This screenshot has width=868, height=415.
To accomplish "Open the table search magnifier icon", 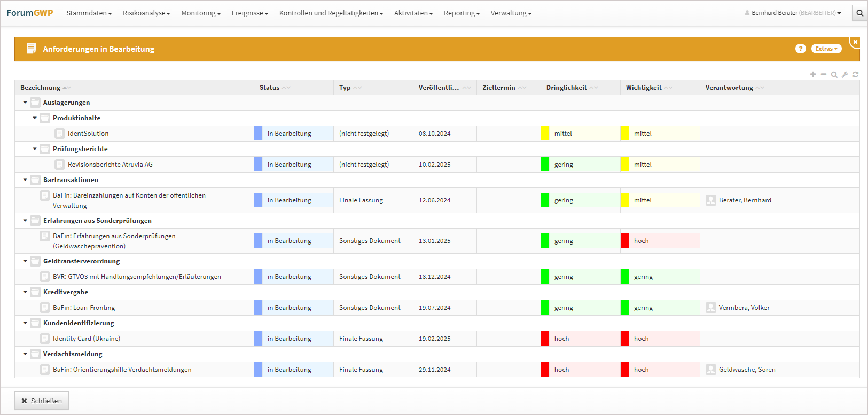I will pyautogui.click(x=834, y=75).
